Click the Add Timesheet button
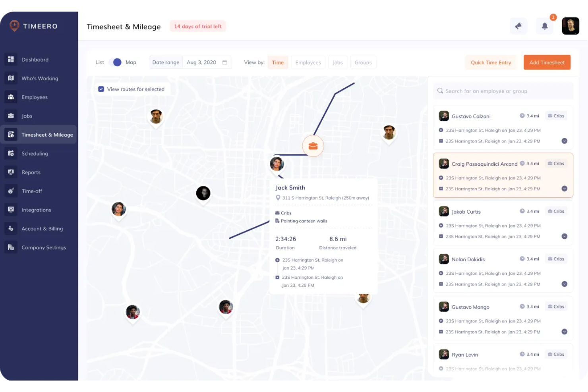This screenshot has width=588, height=392. [547, 62]
